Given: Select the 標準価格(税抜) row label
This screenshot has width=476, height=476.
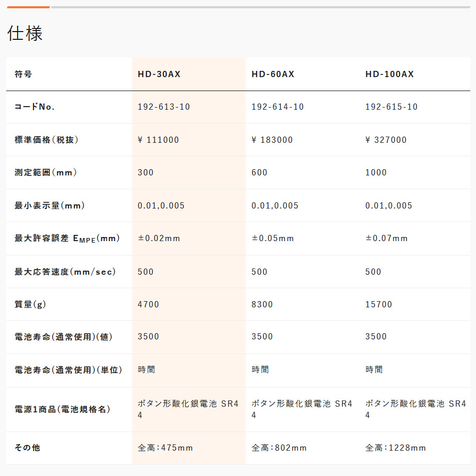Looking at the screenshot, I should point(47,140).
